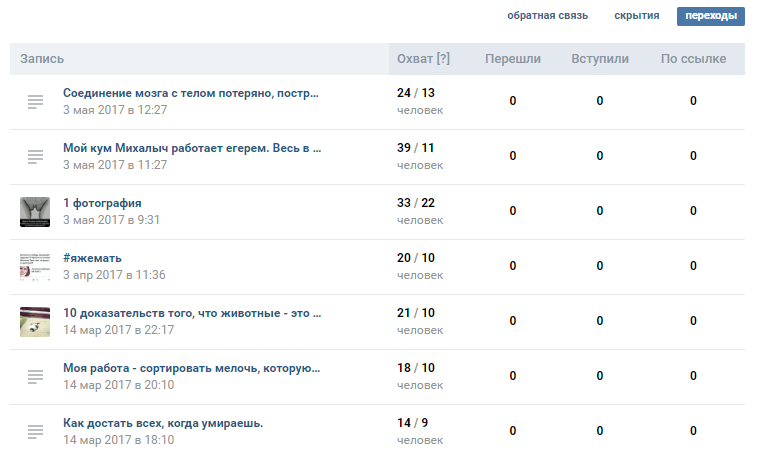
Task: Open post 'Соединение мозга с телом потеряно'
Action: coord(191,93)
